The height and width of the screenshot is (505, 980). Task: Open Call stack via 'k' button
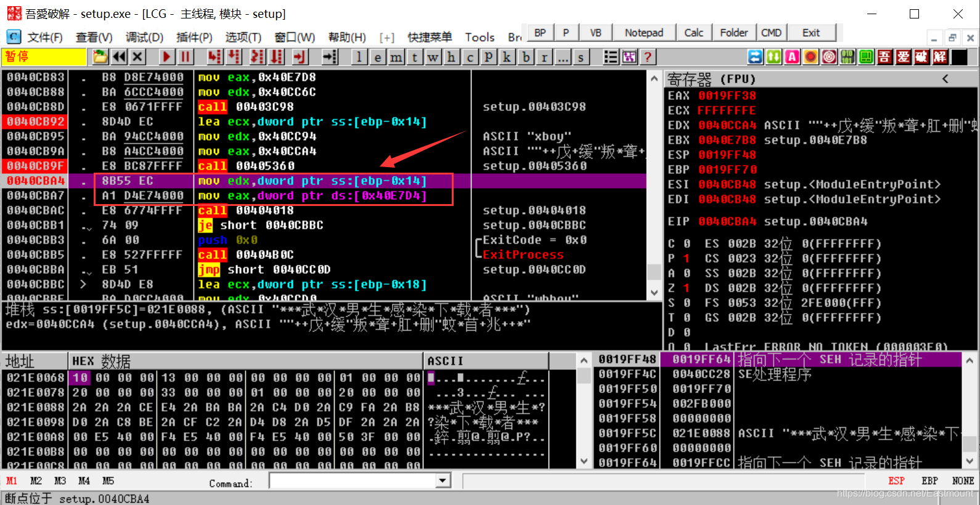click(x=507, y=57)
